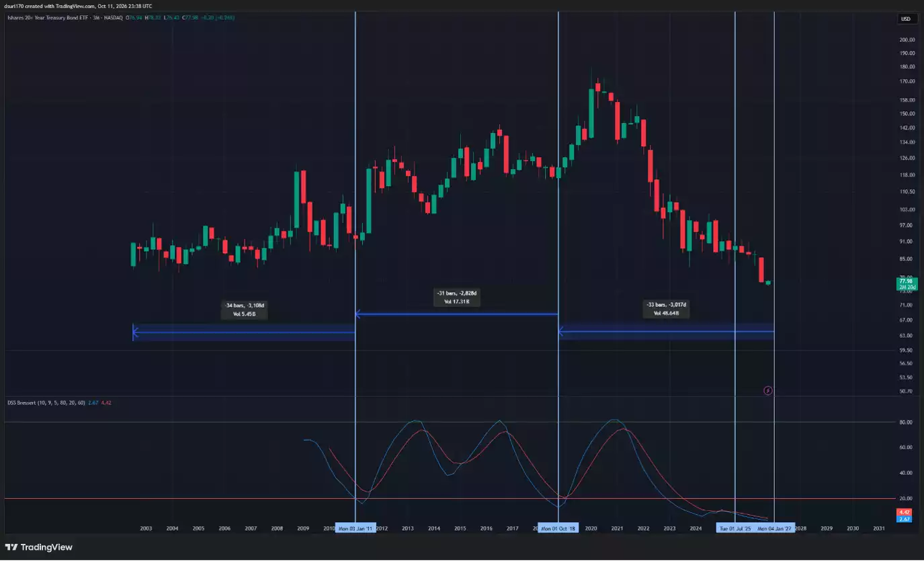Click the TradingView logo
The width and height of the screenshot is (924, 562).
click(x=39, y=547)
